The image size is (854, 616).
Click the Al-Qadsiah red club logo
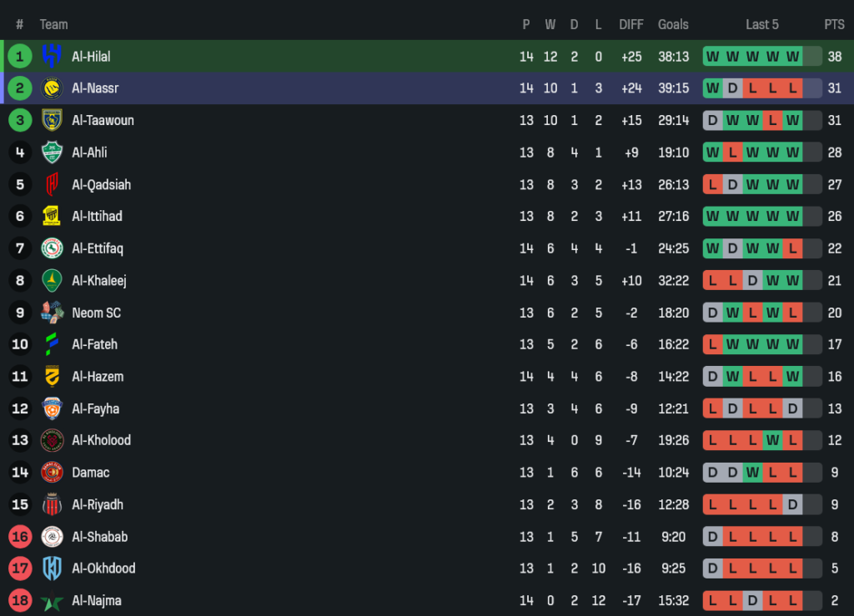(52, 184)
